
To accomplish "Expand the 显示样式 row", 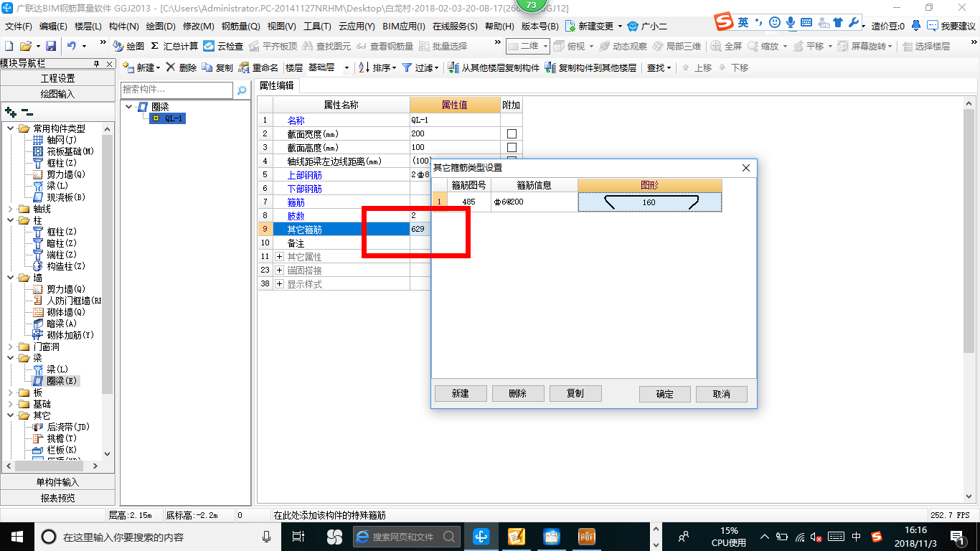I will [279, 284].
